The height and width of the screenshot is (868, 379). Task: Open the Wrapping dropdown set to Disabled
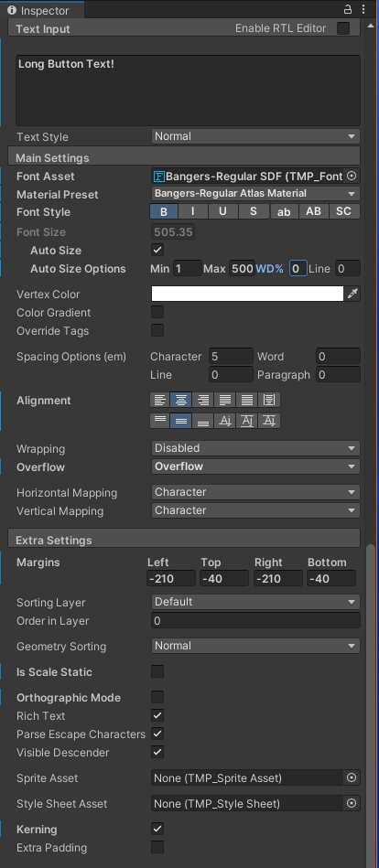255,448
